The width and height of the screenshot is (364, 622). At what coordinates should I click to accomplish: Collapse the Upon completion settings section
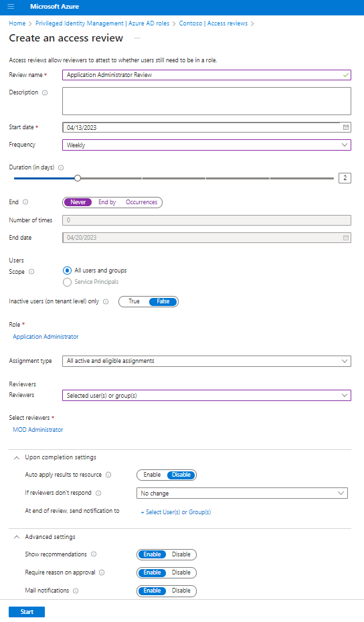(x=17, y=458)
